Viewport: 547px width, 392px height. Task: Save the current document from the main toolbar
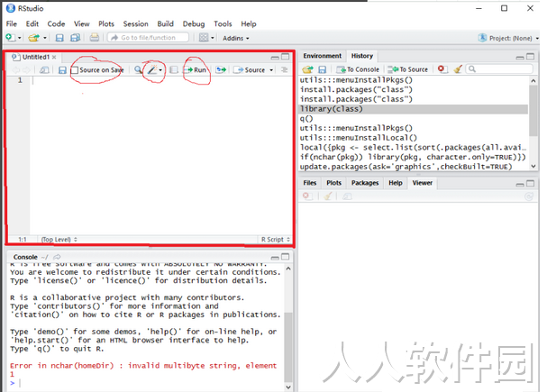coord(59,38)
